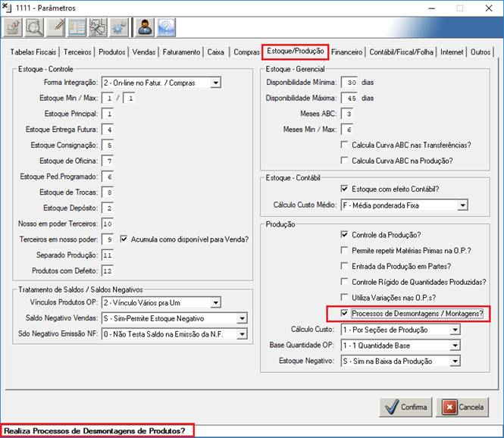Open the Compras tab
This screenshot has width=504, height=438.
246,52
